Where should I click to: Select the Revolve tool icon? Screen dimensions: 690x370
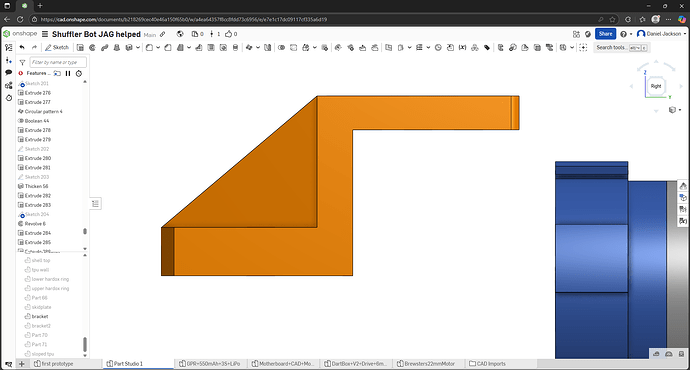coord(92,48)
